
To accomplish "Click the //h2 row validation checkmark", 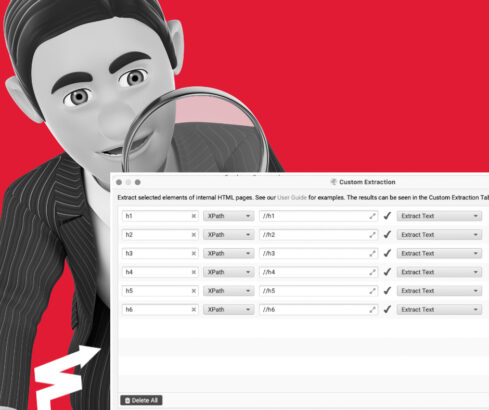I will click(x=387, y=235).
